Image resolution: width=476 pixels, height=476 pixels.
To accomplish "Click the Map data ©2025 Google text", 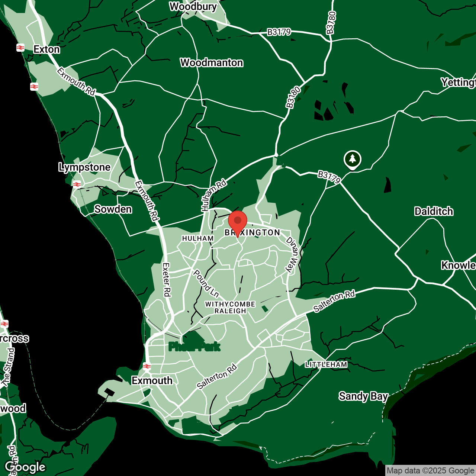I will point(430,471).
